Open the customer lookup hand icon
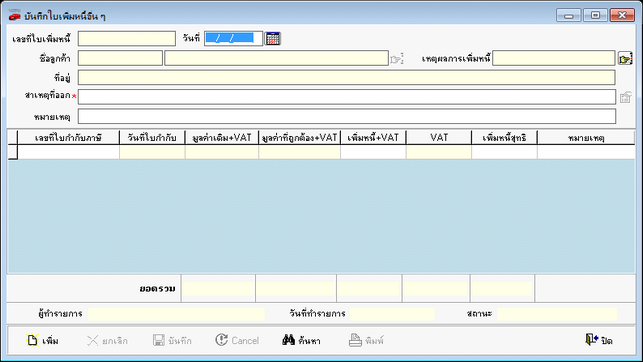 397,59
